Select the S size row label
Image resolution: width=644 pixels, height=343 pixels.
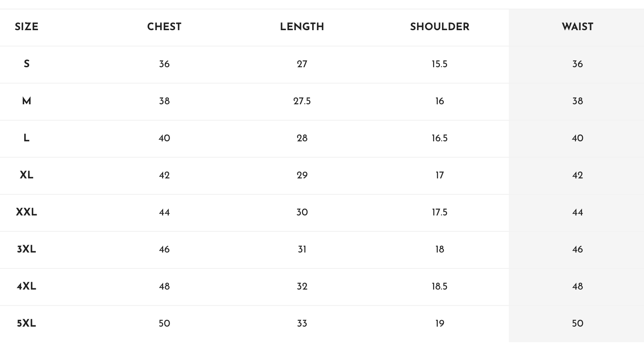click(26, 64)
